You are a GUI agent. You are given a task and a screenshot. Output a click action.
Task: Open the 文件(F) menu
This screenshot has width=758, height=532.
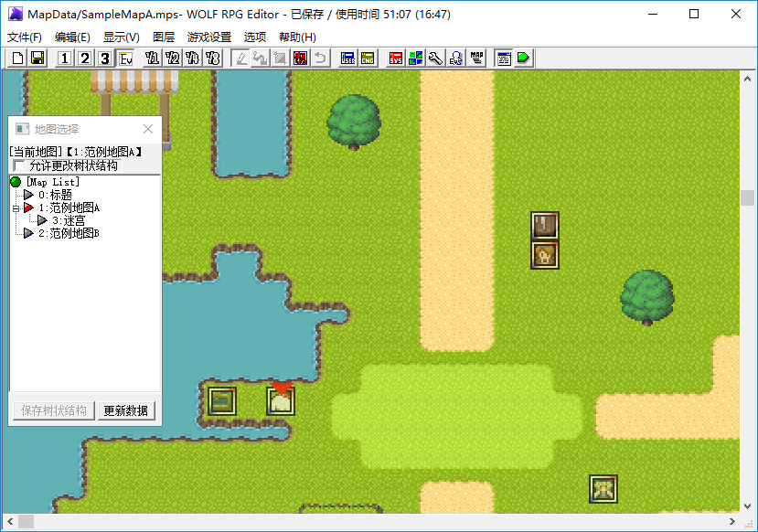pos(24,37)
